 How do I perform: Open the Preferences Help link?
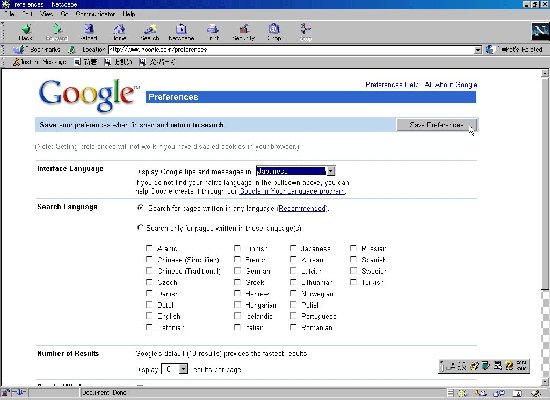[x=392, y=85]
